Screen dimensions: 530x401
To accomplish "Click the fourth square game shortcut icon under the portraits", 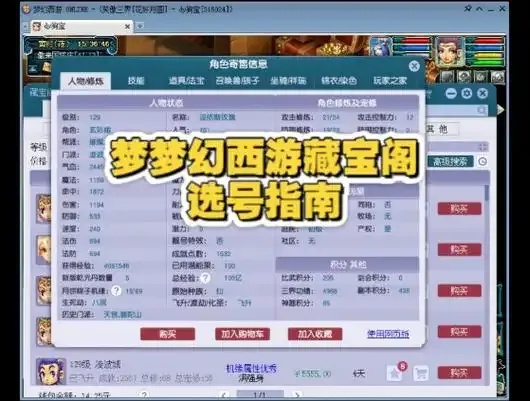I will 498,76.
